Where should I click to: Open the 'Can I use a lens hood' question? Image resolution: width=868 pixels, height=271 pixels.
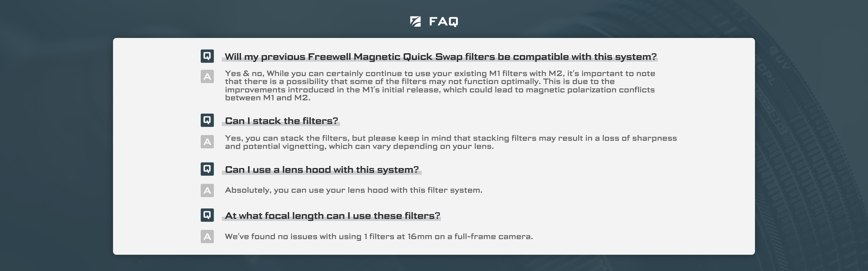click(x=322, y=170)
